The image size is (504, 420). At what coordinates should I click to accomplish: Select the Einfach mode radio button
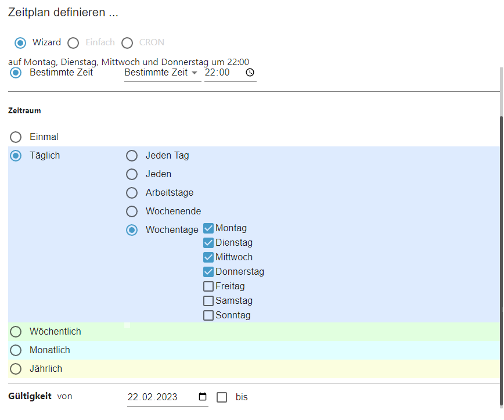tap(73, 43)
